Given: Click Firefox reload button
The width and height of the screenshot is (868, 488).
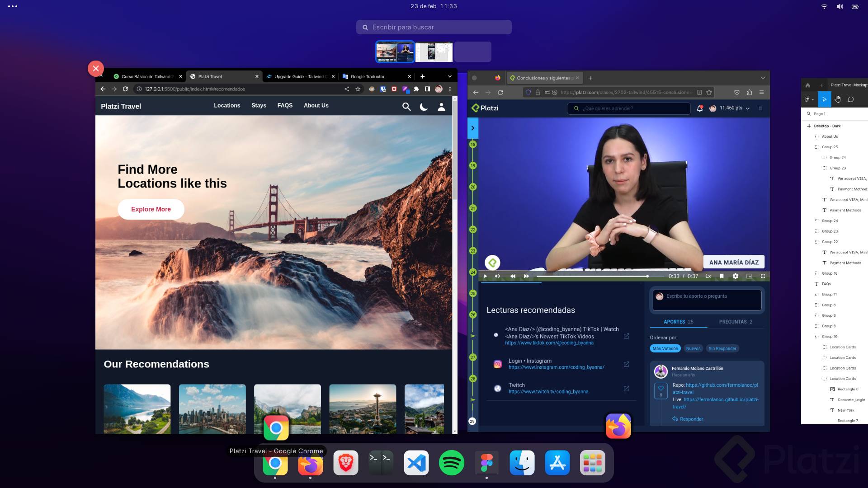Looking at the screenshot, I should coord(500,93).
